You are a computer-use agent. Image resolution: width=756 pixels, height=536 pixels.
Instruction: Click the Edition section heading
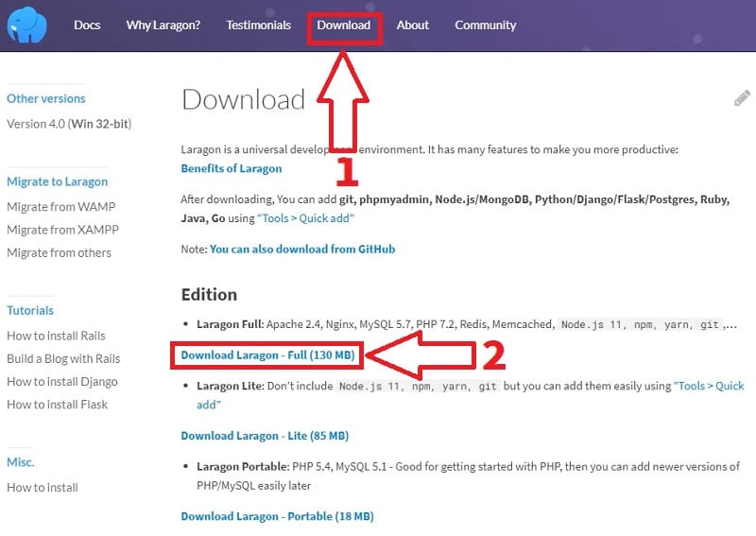[x=209, y=294]
